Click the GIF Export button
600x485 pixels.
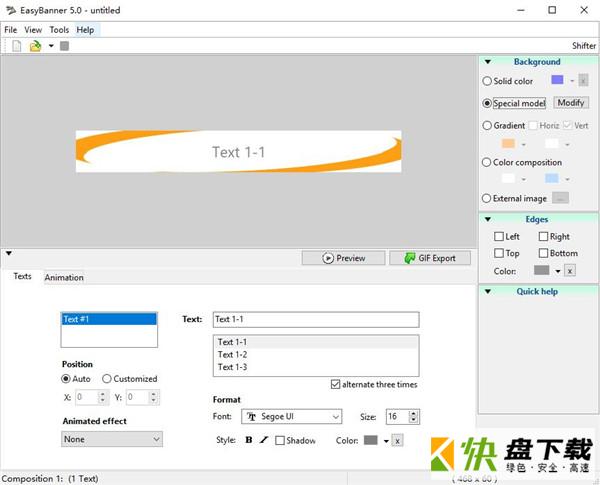pos(430,258)
